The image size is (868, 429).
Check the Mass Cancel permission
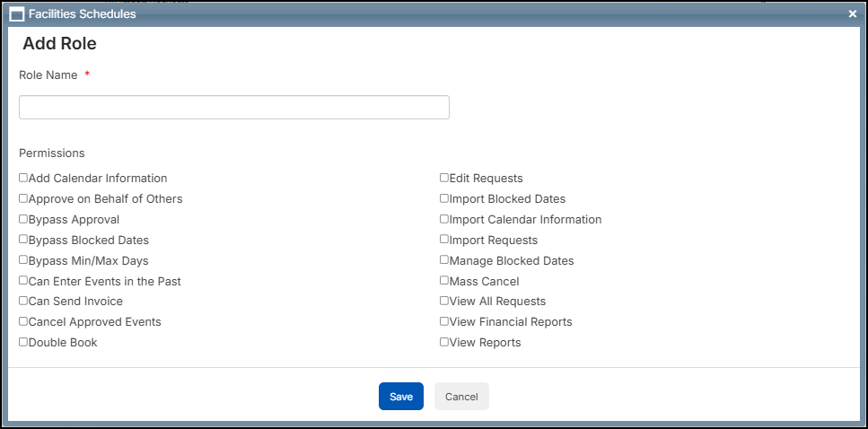(444, 280)
